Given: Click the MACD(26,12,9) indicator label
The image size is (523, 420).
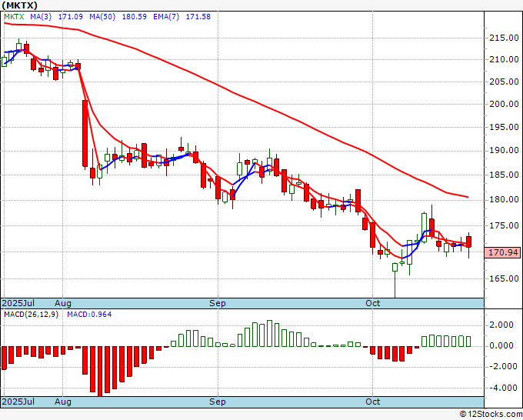Looking at the screenshot, I should coord(31,315).
